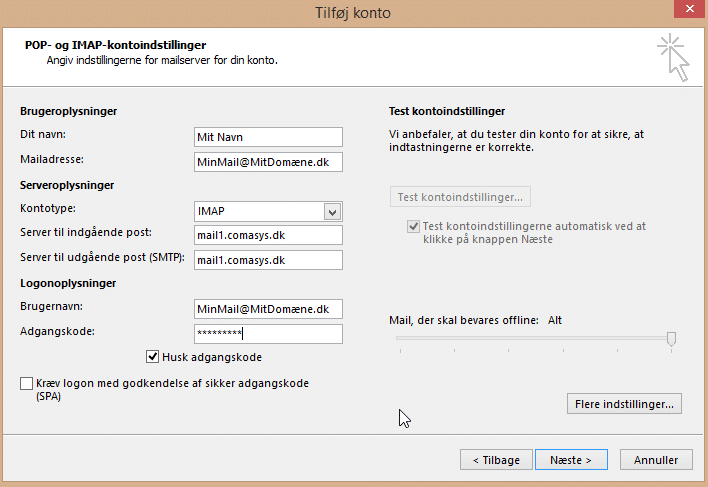Toggle automatic test of kontoindstillinger checkbox
This screenshot has height=487, width=708.
(x=413, y=226)
